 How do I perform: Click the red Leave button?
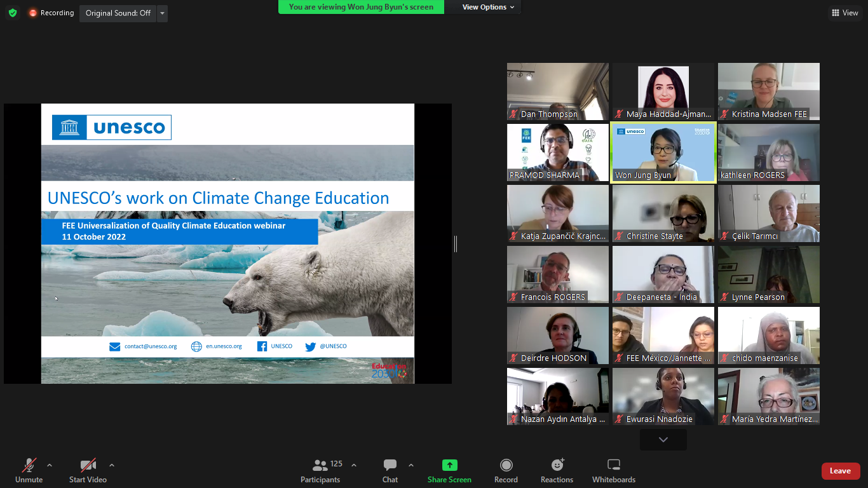pos(840,471)
